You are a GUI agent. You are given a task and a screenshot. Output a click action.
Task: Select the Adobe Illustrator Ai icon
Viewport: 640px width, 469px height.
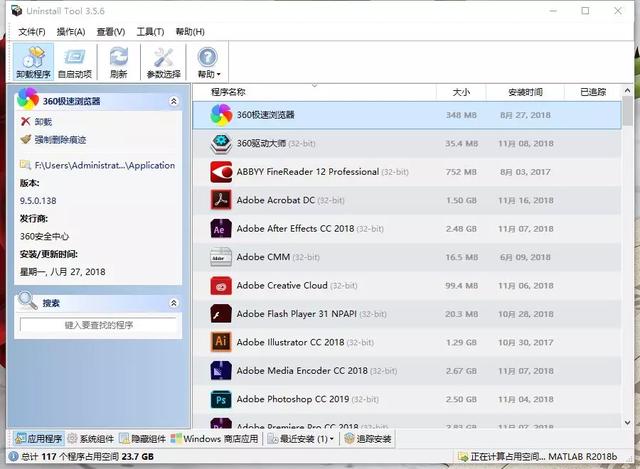(221, 342)
